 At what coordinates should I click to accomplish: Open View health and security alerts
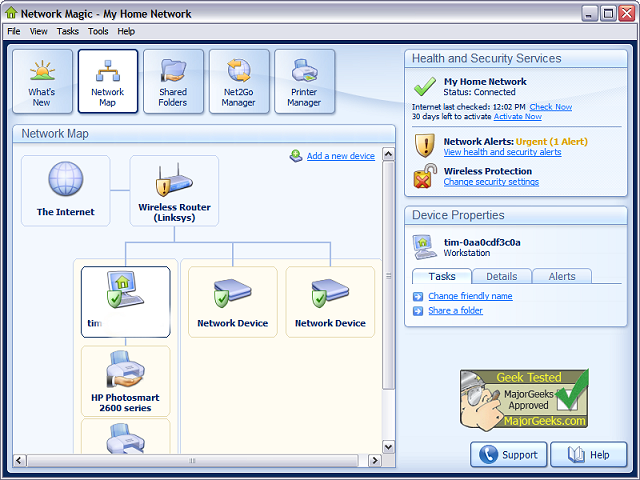(x=502, y=152)
